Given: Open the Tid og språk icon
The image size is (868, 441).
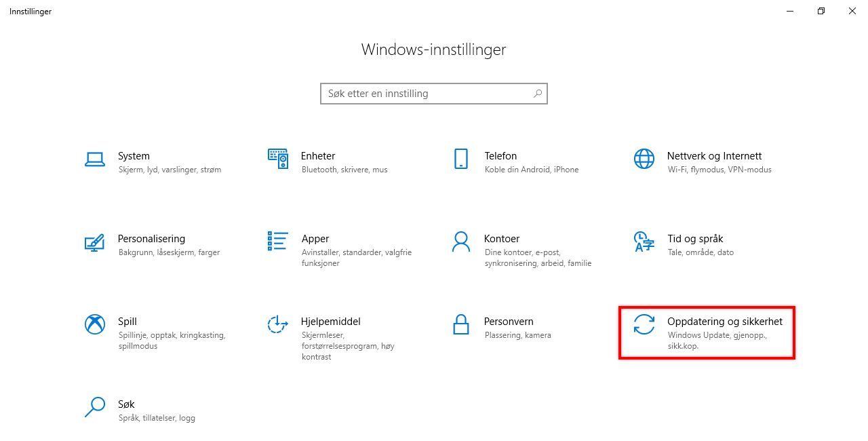Looking at the screenshot, I should [644, 242].
